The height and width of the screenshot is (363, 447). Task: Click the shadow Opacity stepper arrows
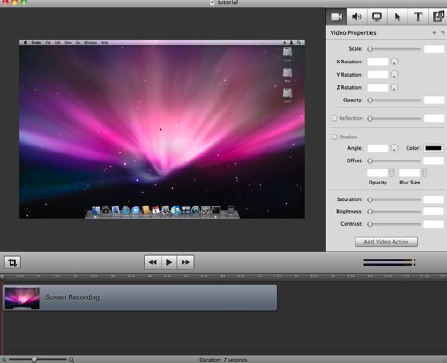pyautogui.click(x=392, y=173)
